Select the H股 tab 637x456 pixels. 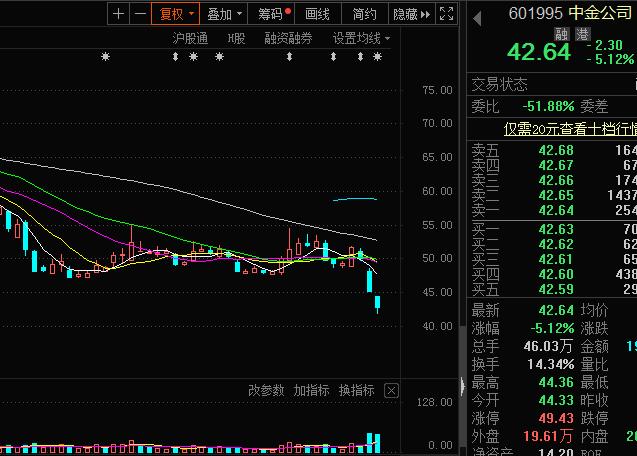coord(236,39)
